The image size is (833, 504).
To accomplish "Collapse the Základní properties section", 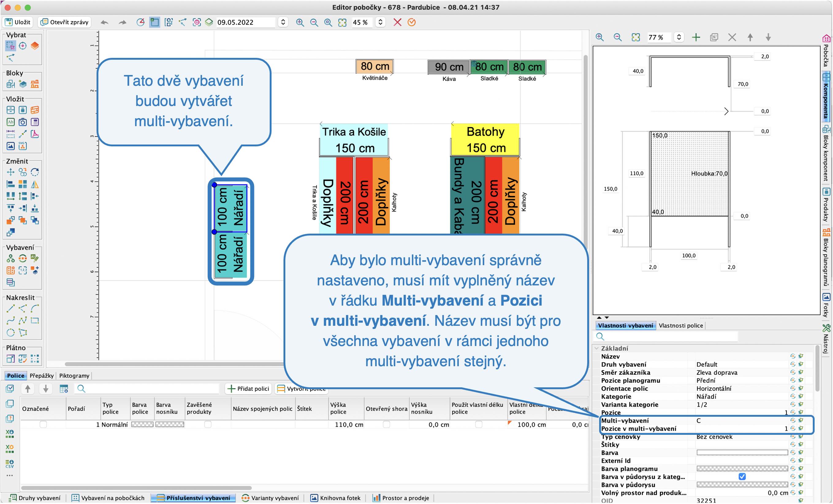I will click(597, 348).
